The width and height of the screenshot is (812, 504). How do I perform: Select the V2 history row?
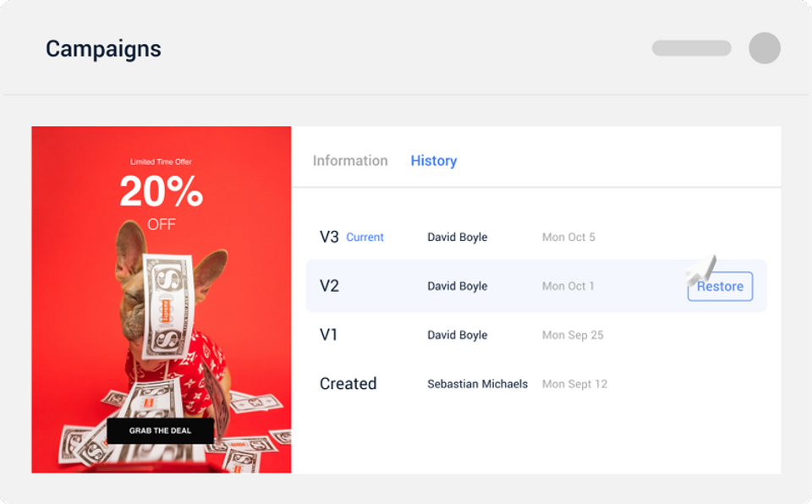point(536,286)
